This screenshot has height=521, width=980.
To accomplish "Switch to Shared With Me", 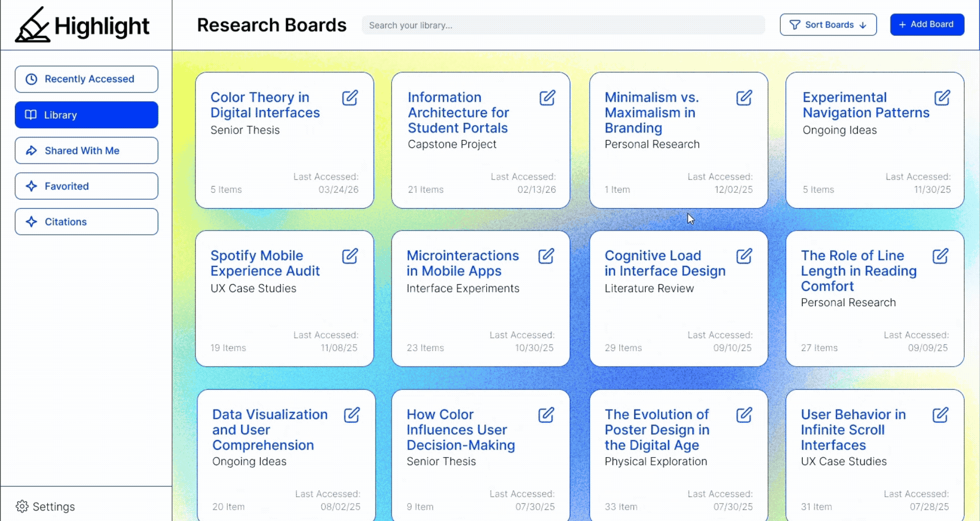I will click(86, 150).
